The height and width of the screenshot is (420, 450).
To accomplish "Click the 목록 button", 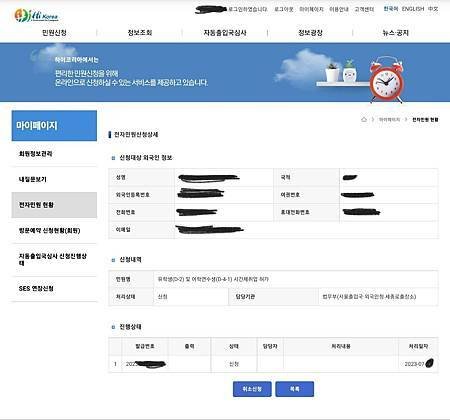I will tap(295, 389).
